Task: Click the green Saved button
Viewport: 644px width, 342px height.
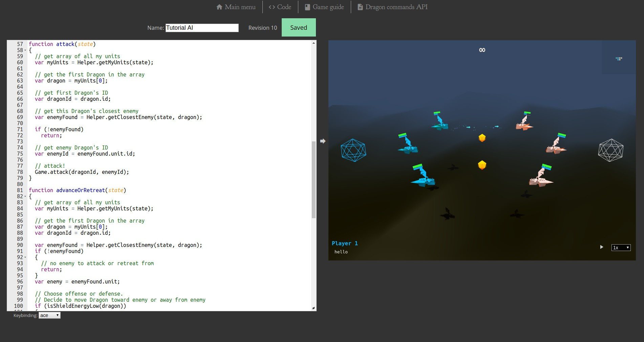Action: tap(299, 27)
